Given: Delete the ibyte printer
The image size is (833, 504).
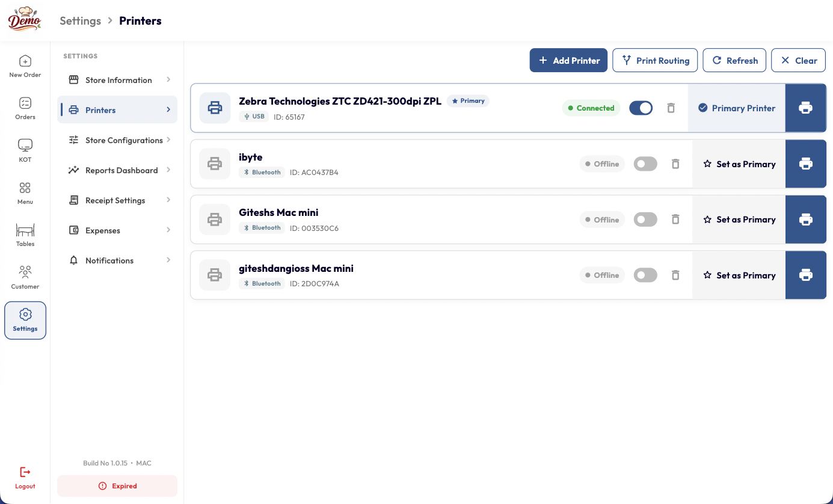Looking at the screenshot, I should point(675,164).
